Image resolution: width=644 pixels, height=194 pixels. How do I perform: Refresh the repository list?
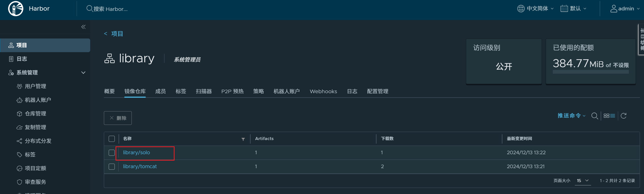623,116
